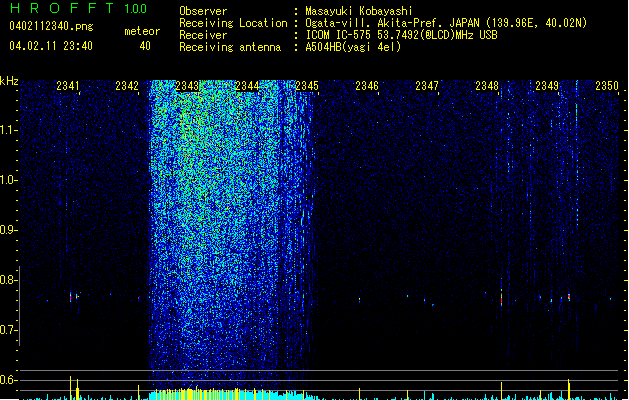Click the 2346 time axis label

[367, 86]
